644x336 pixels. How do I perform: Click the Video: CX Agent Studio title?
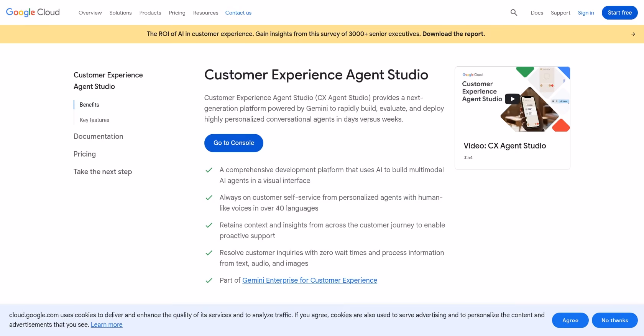tap(504, 146)
